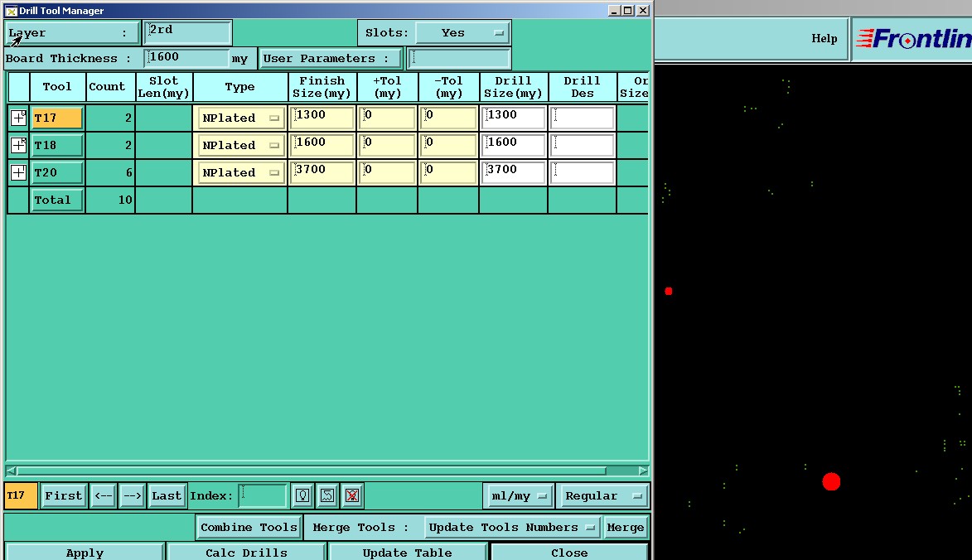Click the Calc Drills button
Screen dimensions: 972x560
[x=246, y=552]
